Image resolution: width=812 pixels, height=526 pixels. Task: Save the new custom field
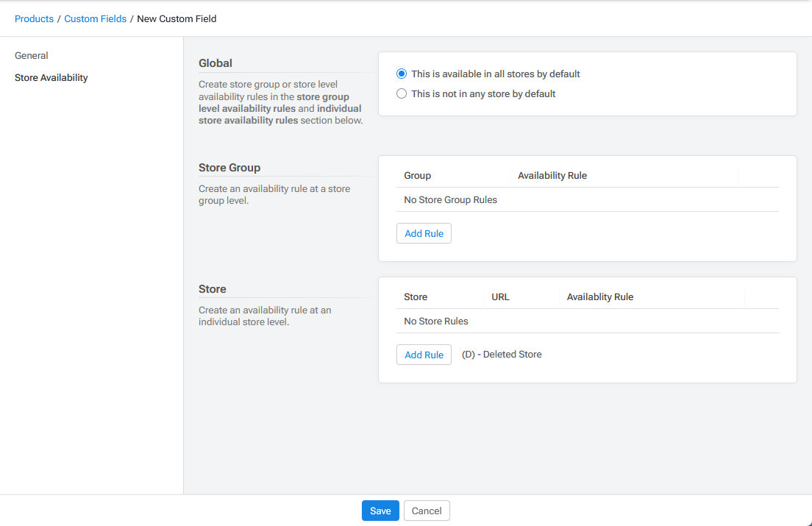[380, 511]
